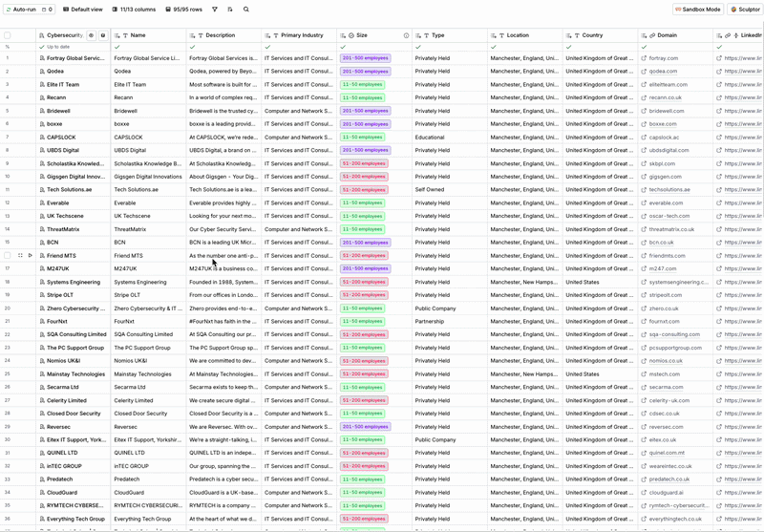
Task: Click the play arrow on the Friend MTS row
Action: point(31,255)
